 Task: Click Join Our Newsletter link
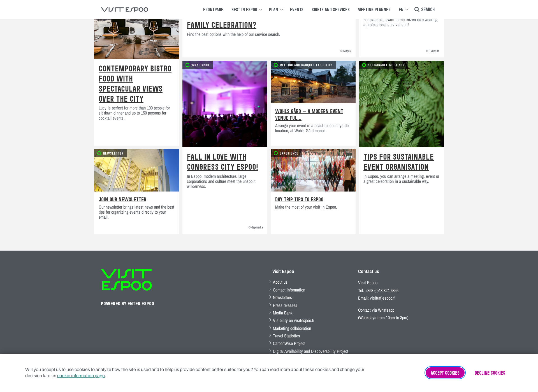click(122, 199)
